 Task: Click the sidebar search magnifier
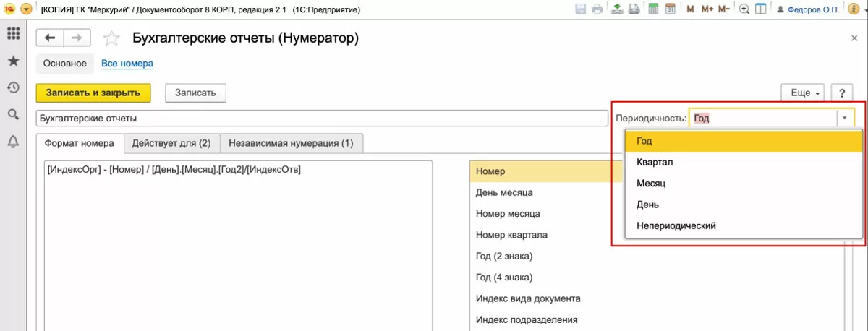[13, 114]
